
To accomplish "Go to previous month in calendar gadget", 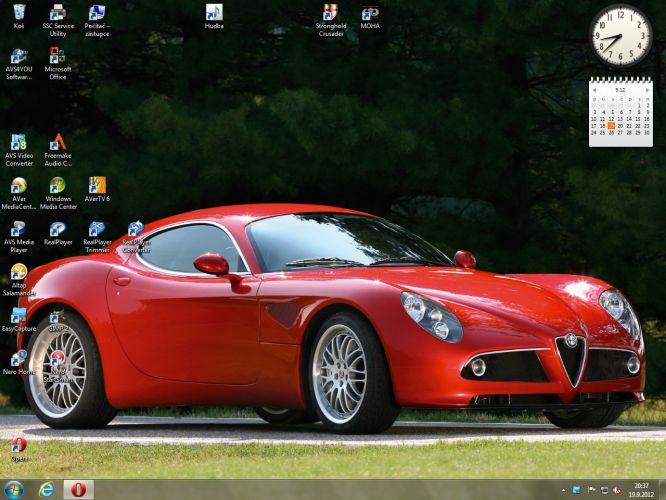I will [x=594, y=90].
